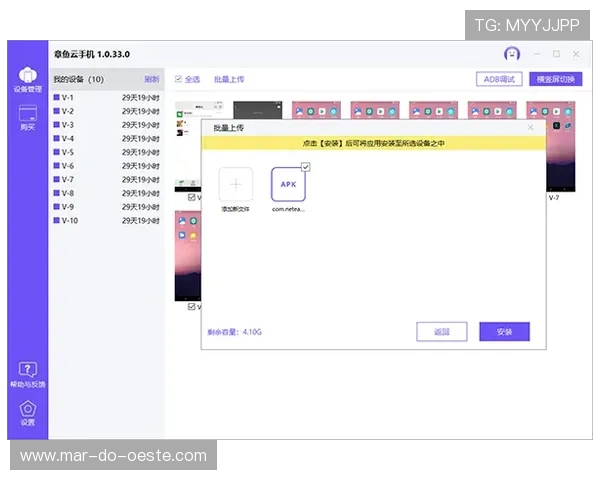Select device V-5 in the list
The image size is (600, 480).
(68, 152)
